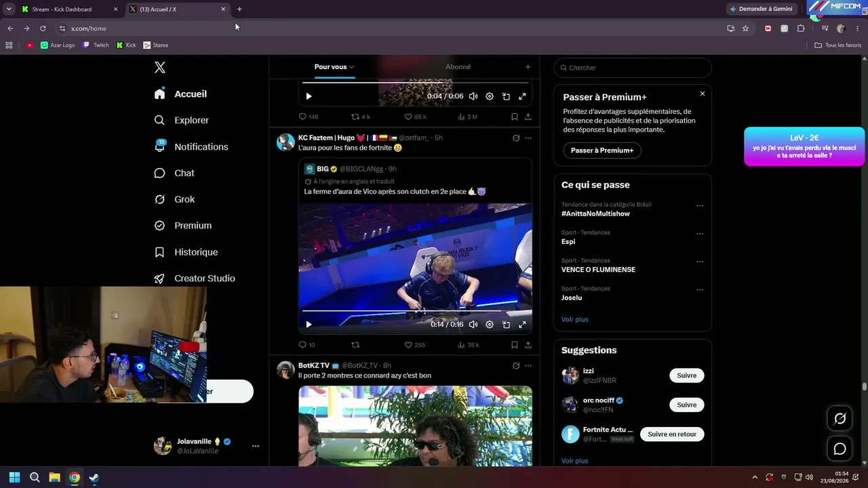Viewport: 868px width, 488px height.
Task: Click the Grok icon on BotKZ TV's post
Action: (x=516, y=365)
